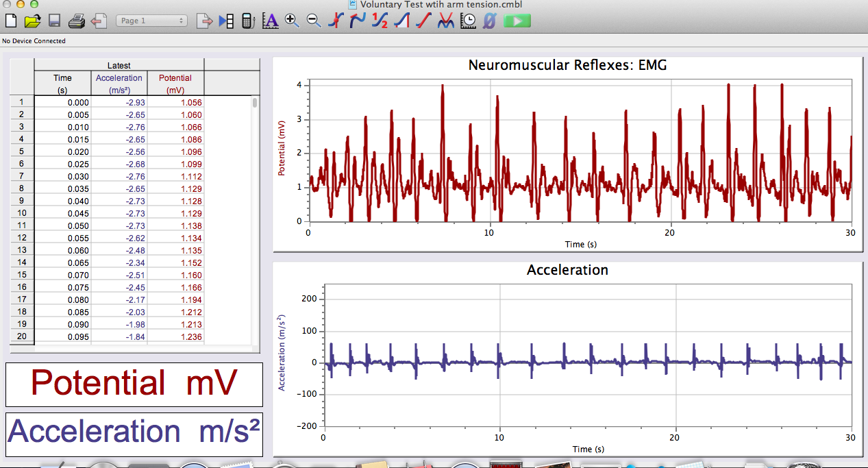Apply Linear Fit from the toolbar
Image resolution: width=868 pixels, height=468 pixels.
click(423, 21)
